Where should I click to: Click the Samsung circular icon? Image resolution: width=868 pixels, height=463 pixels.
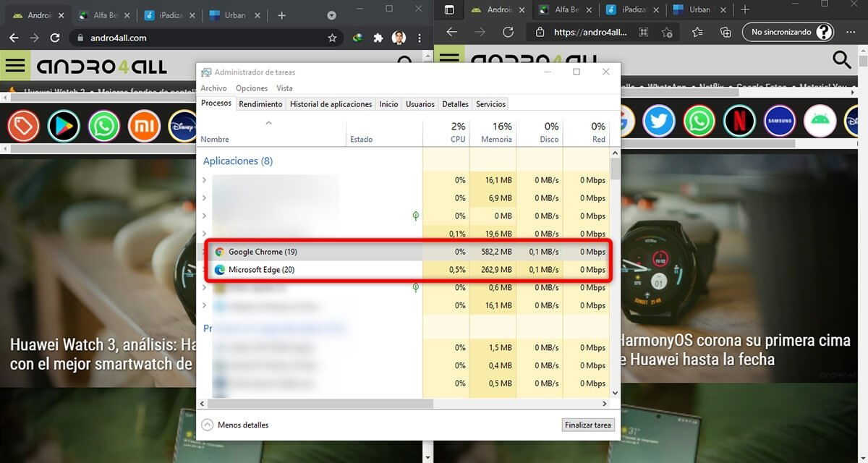pyautogui.click(x=780, y=121)
